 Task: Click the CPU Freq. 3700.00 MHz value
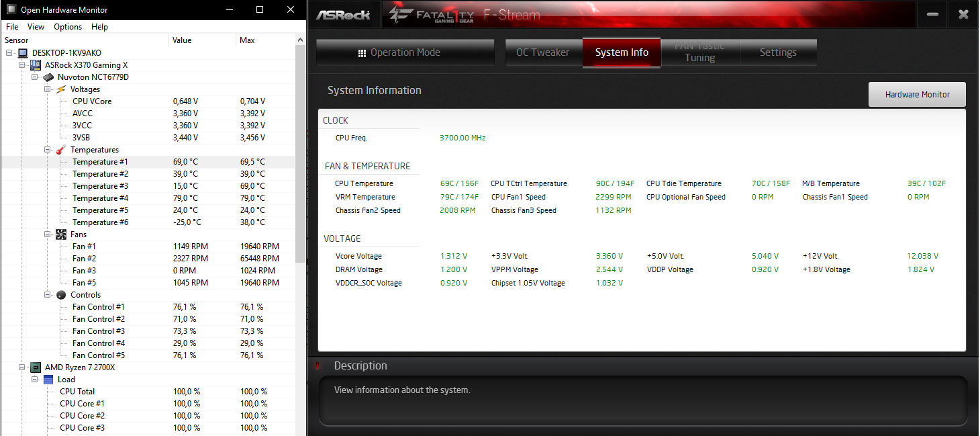click(x=462, y=138)
